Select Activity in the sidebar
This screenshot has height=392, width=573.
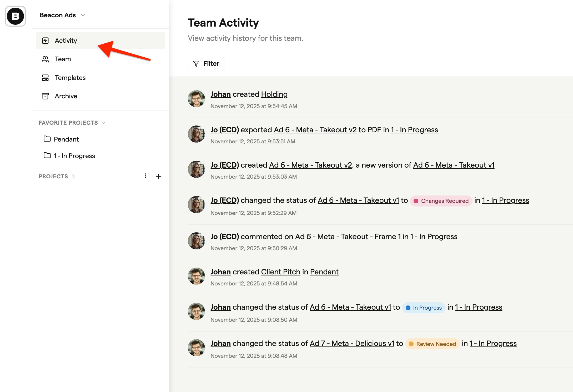[66, 41]
